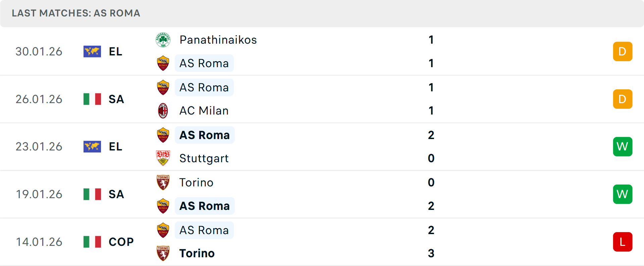Click the LAST MATCHES: AS ROMA header
Viewport: 644px width, 266px height.
coord(75,13)
